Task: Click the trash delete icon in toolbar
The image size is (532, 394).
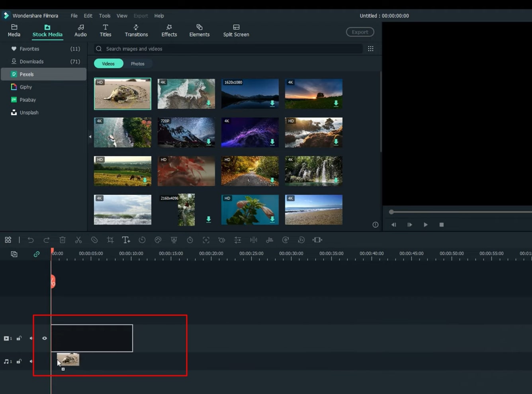Action: coord(63,240)
